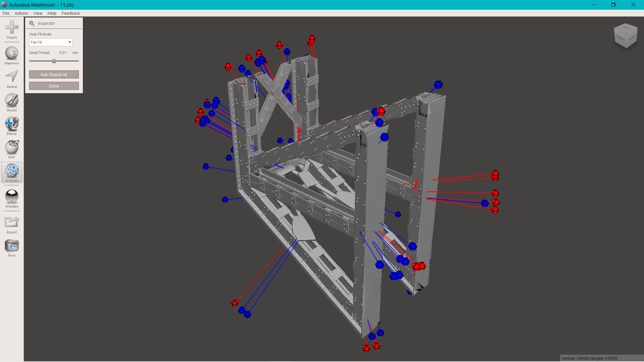Open the Meshmix panel
644x362 pixels.
tap(11, 55)
